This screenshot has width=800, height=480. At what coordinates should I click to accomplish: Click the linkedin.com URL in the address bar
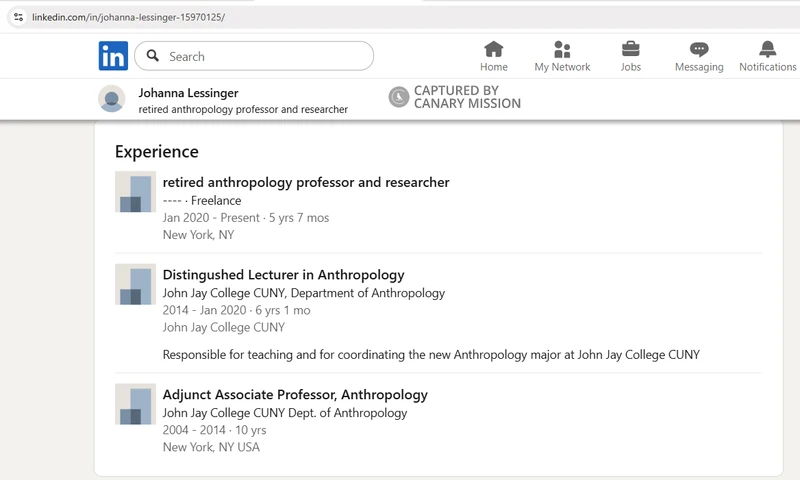coord(129,17)
